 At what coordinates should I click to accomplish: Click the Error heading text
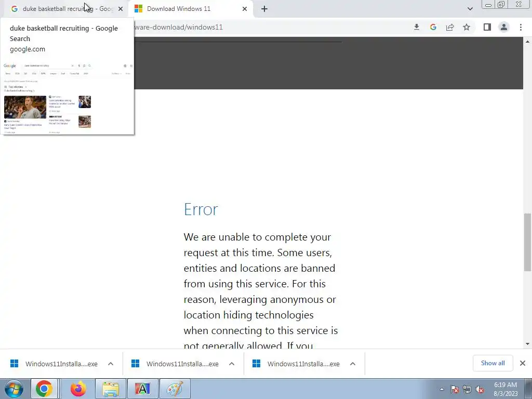201,209
